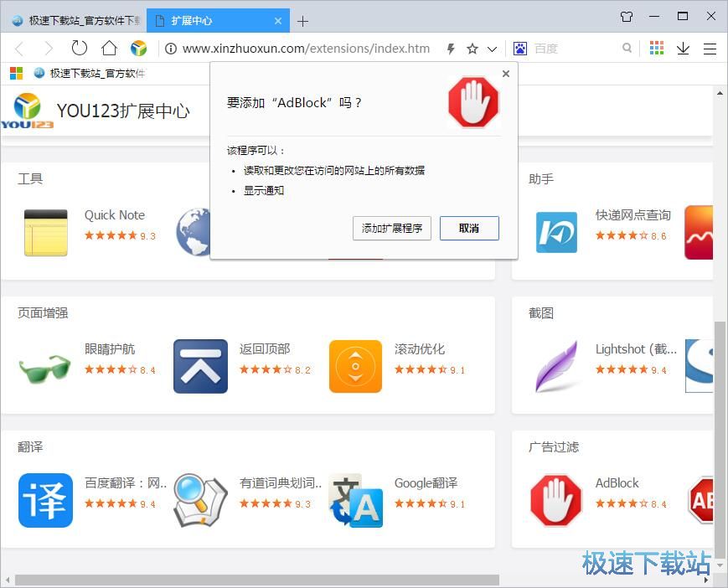Click the 9.3 star rating of Quick Note
Viewport: 728px width, 588px height.
pyautogui.click(x=120, y=235)
